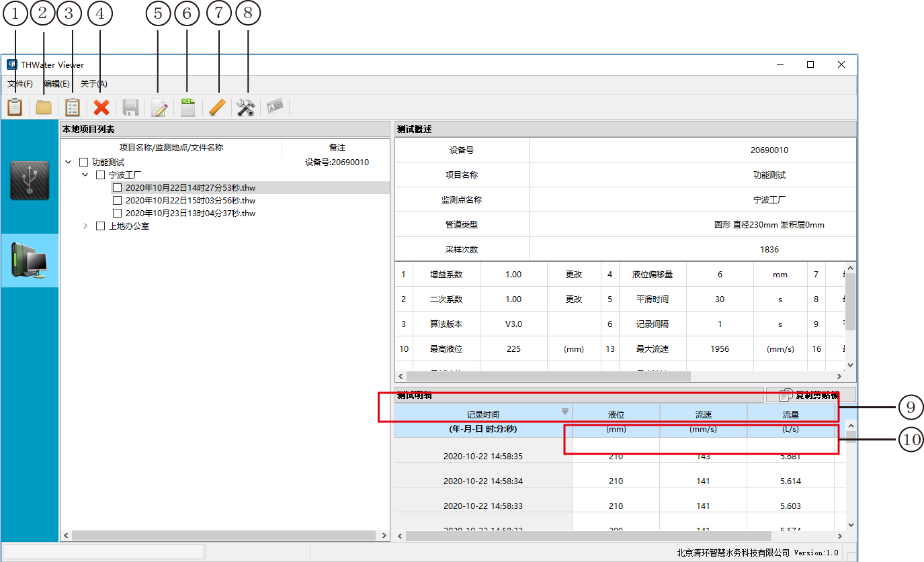Image resolution: width=924 pixels, height=562 pixels.
Task: Check the 宁波工厂 site checkbox
Action: point(101,175)
